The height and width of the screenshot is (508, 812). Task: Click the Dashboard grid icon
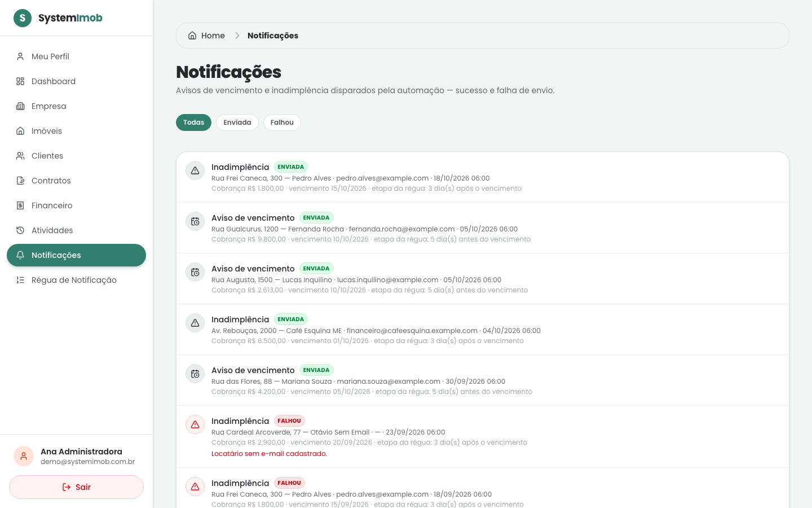[20, 81]
